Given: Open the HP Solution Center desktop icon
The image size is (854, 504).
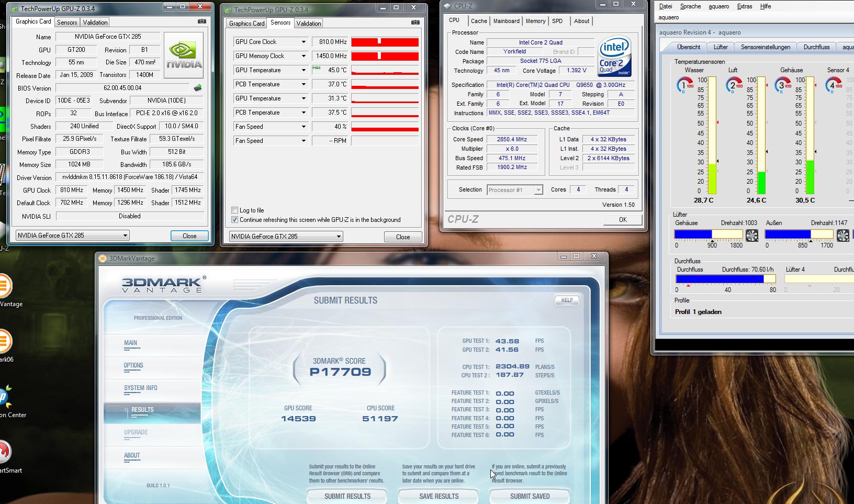Looking at the screenshot, I should (5, 396).
